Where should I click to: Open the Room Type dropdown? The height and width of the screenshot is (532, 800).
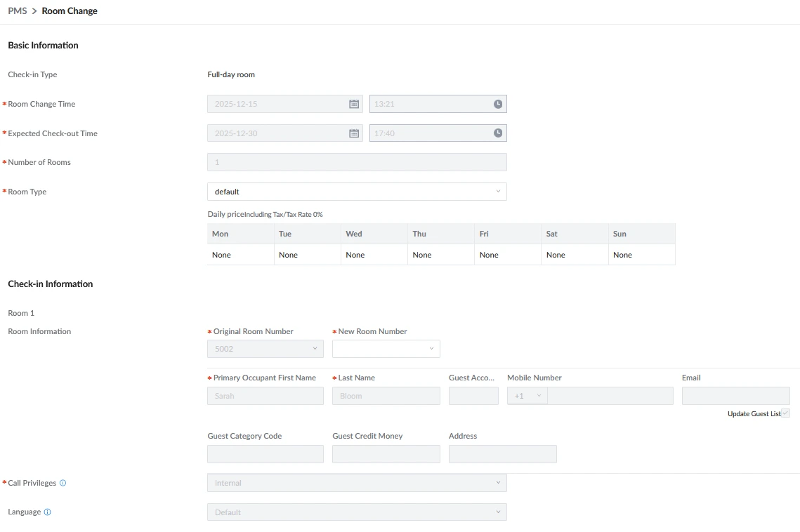pos(357,192)
